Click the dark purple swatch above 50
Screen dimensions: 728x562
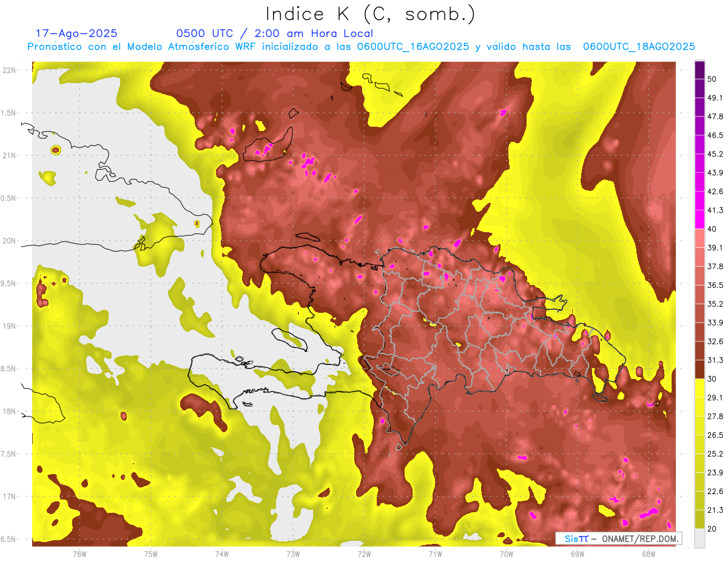[699, 70]
